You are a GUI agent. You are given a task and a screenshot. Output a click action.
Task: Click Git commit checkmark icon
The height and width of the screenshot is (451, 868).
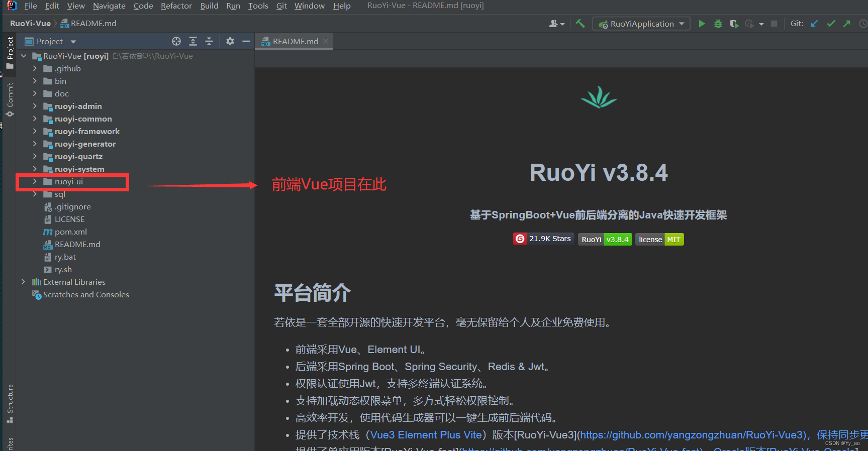click(831, 24)
